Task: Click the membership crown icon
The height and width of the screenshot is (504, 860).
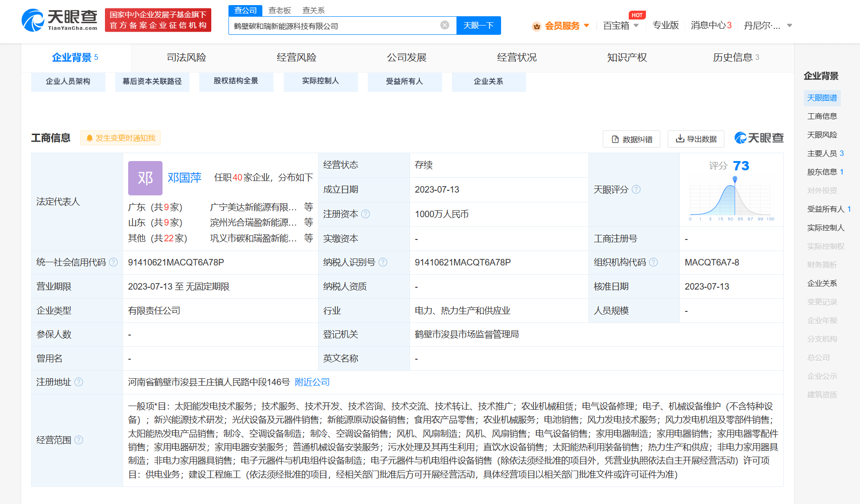Action: (x=537, y=26)
